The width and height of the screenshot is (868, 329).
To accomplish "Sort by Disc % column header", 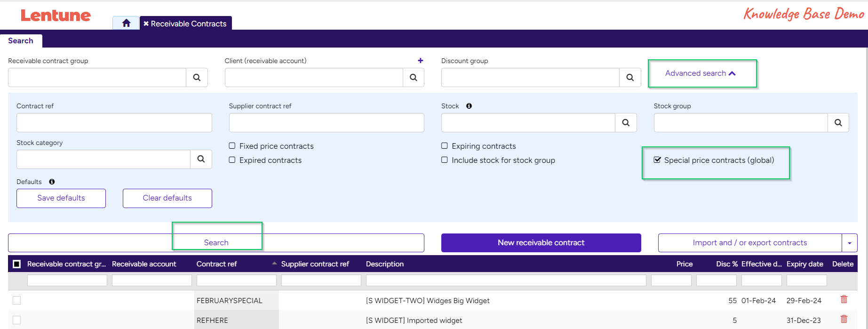I will point(727,264).
